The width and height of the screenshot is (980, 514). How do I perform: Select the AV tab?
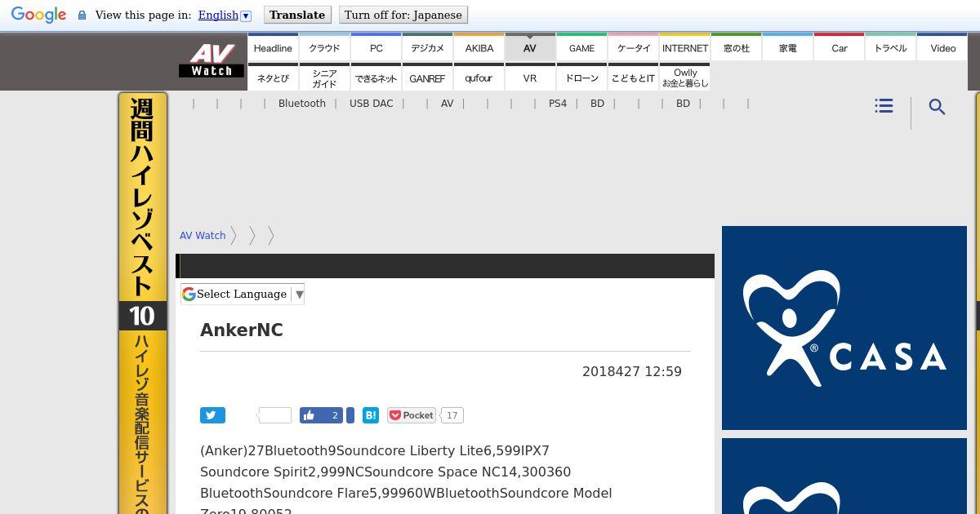[x=530, y=47]
